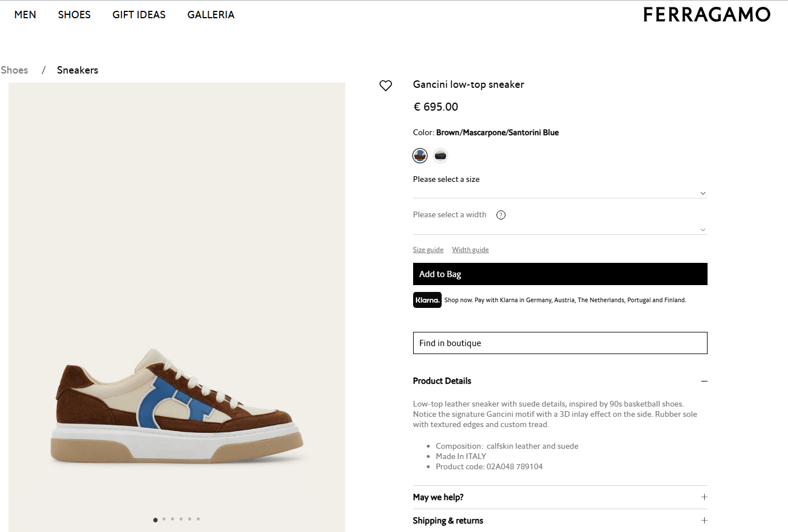The width and height of the screenshot is (788, 532).
Task: Open the Size guide link
Action: tap(428, 250)
